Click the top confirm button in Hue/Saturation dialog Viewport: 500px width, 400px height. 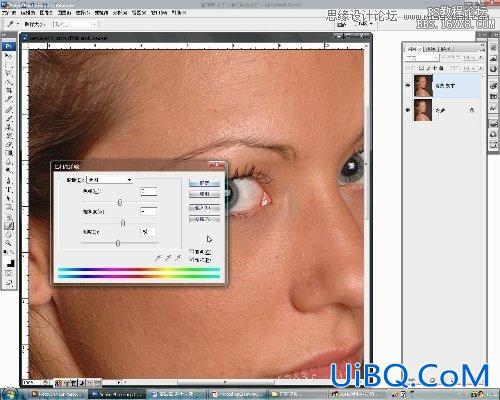click(204, 183)
